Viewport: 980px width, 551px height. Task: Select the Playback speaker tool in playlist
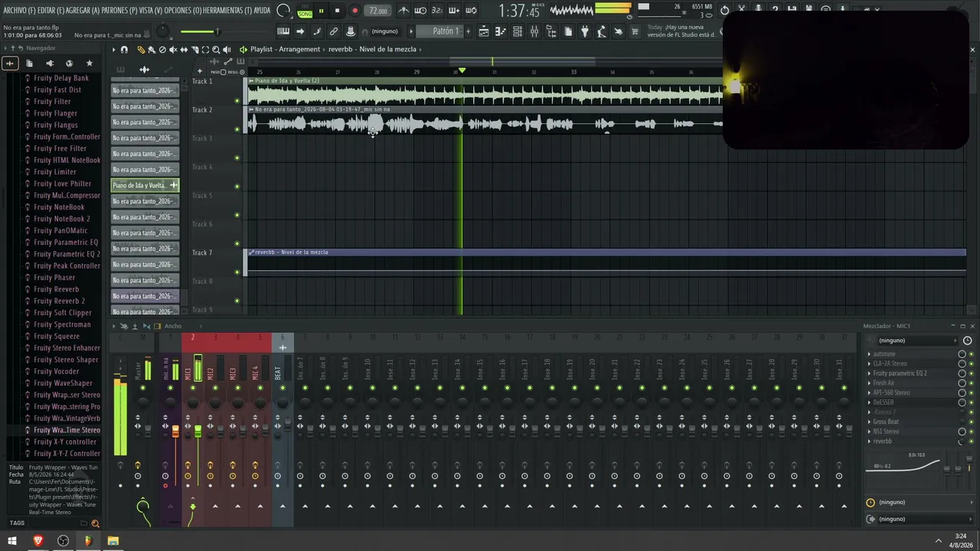(227, 50)
